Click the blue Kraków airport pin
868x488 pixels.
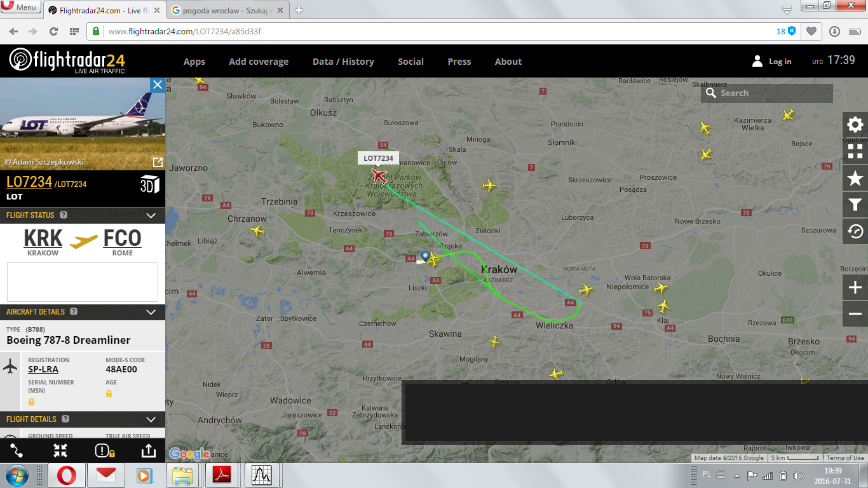click(x=424, y=256)
